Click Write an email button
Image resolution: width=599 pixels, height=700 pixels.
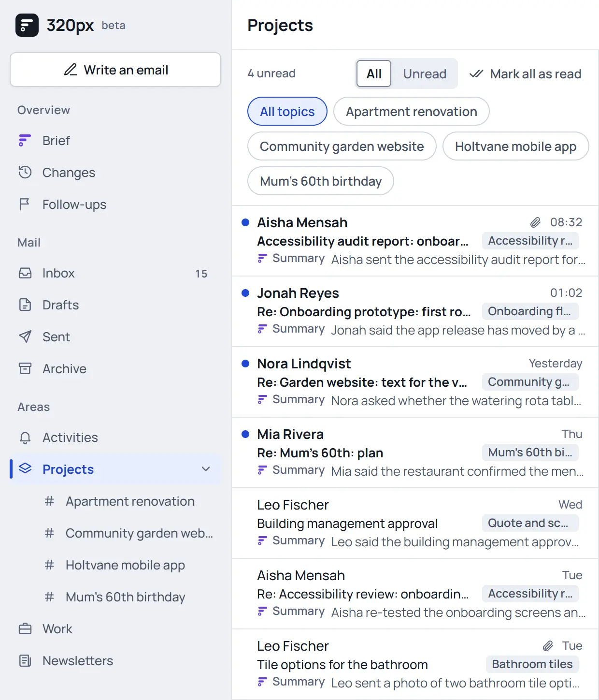115,70
